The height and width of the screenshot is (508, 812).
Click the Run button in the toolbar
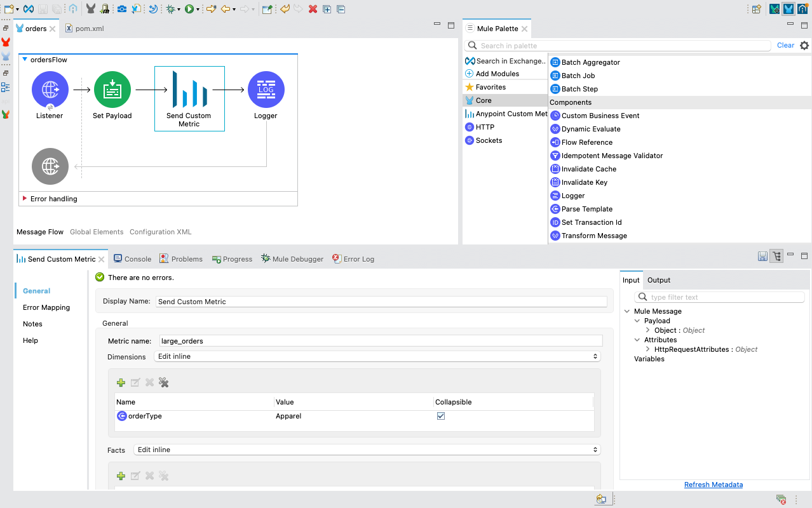pos(189,9)
